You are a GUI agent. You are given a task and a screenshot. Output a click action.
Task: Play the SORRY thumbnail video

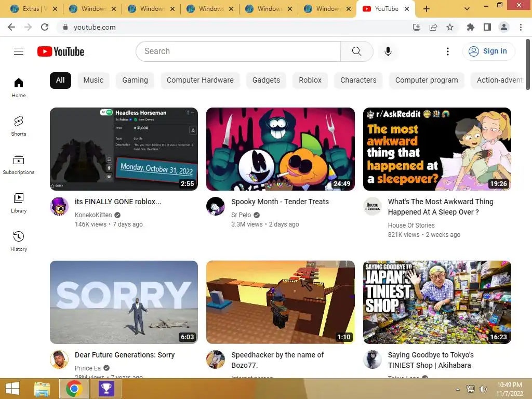coord(124,302)
